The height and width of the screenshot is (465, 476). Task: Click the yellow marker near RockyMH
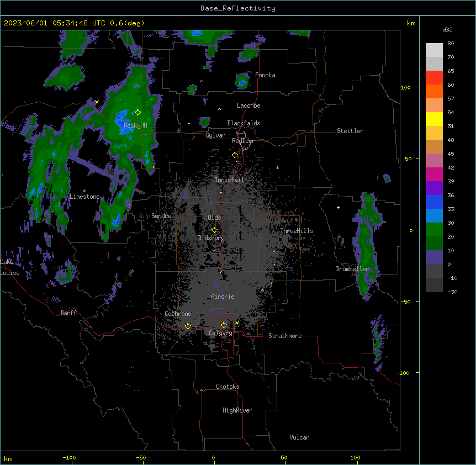137,112
